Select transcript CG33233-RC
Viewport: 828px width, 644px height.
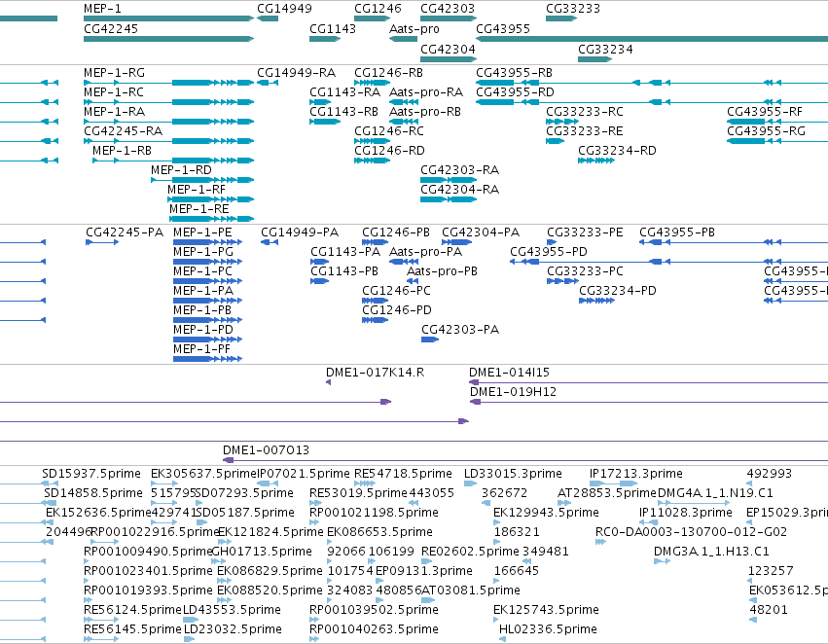[x=561, y=122]
